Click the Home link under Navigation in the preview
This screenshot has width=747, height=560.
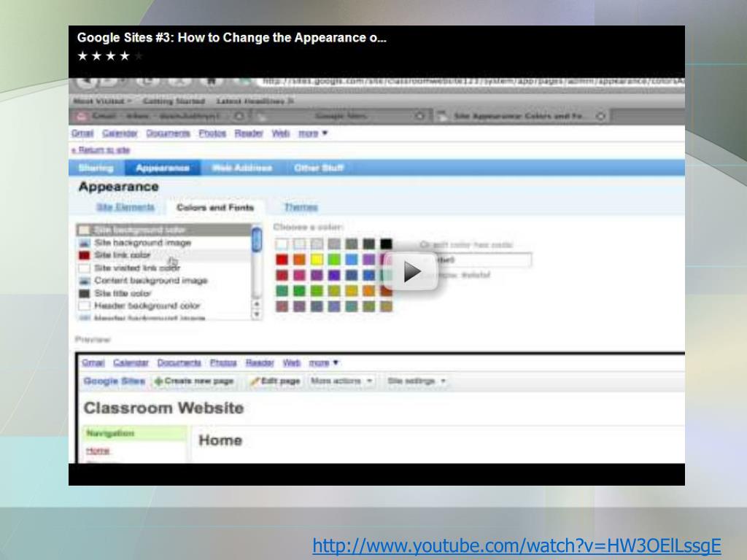point(98,451)
